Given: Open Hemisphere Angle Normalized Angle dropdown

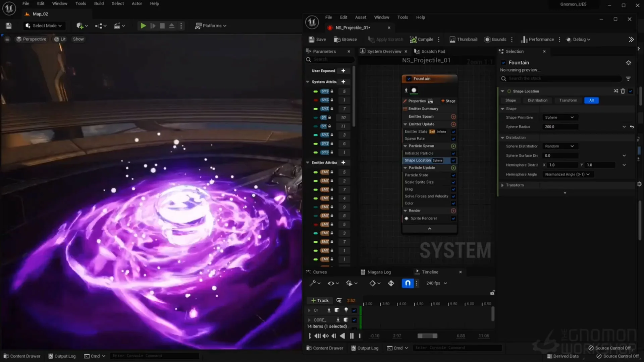Looking at the screenshot, I should (567, 175).
